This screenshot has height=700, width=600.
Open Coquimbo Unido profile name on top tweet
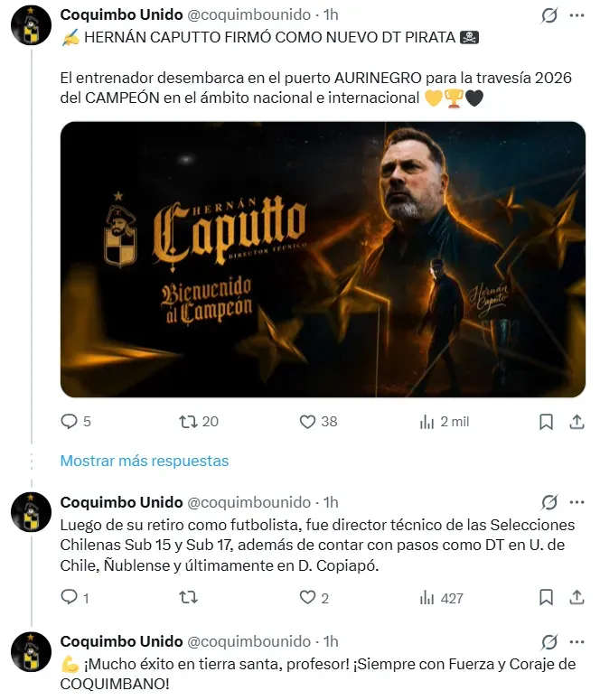[x=121, y=14]
